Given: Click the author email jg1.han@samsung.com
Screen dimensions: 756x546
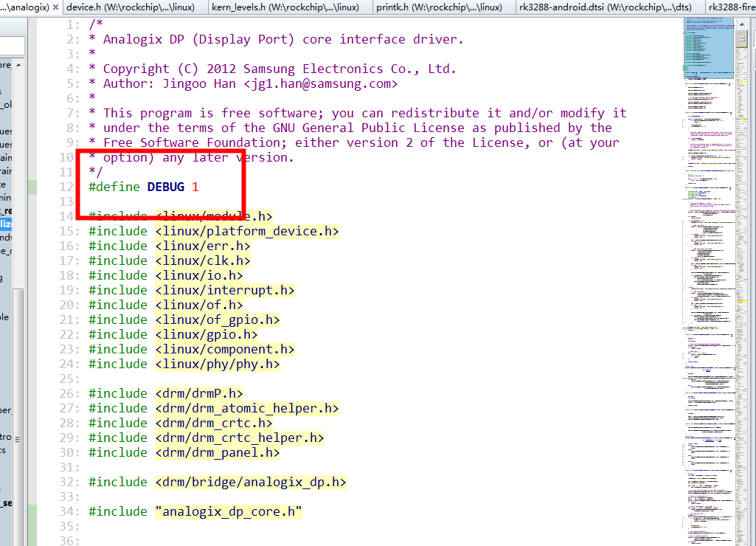Looking at the screenshot, I should (x=321, y=84).
